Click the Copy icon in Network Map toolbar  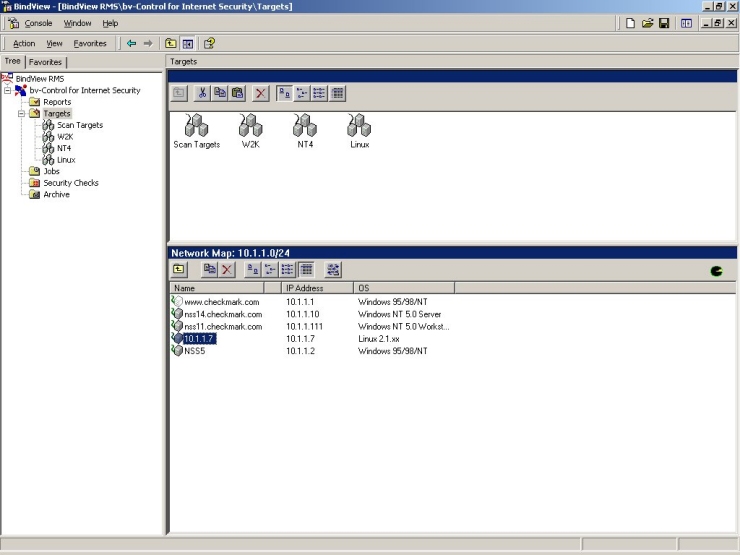(210, 269)
